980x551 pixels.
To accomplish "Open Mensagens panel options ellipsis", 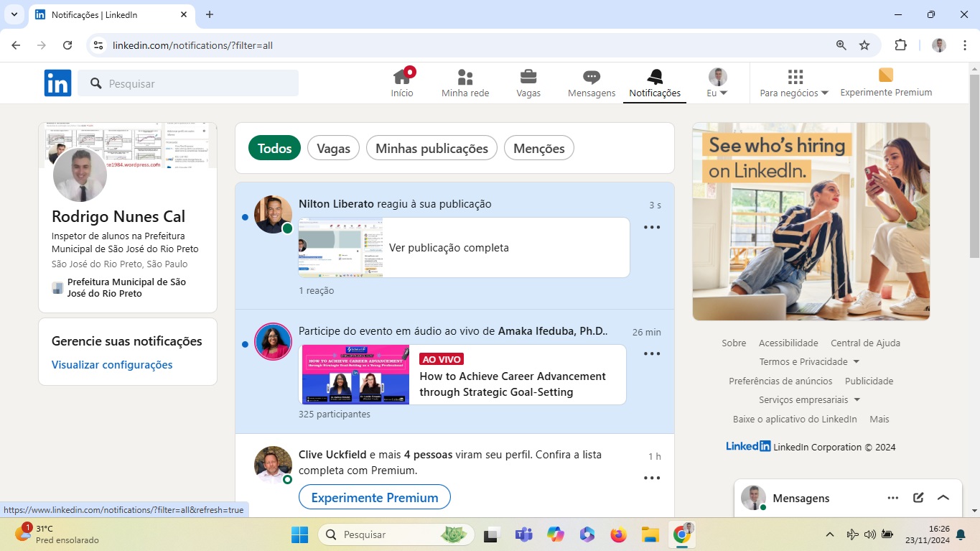I will (892, 498).
